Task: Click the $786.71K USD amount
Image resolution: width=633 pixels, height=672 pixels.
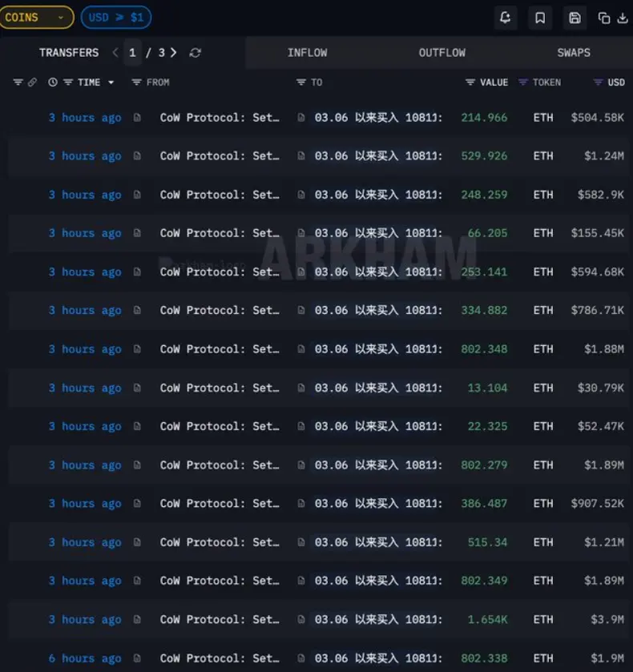Action: coord(598,310)
